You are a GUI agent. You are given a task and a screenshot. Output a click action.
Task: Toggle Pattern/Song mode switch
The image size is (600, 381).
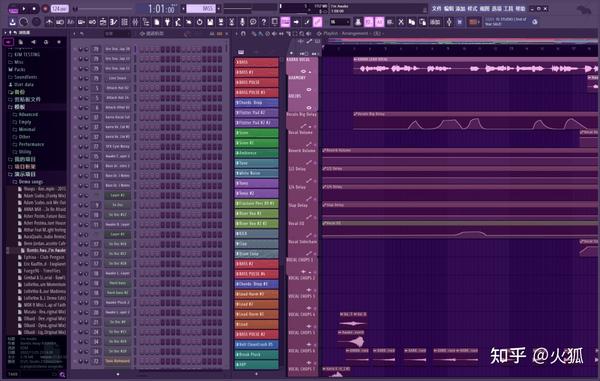pyautogui.click(x=13, y=8)
